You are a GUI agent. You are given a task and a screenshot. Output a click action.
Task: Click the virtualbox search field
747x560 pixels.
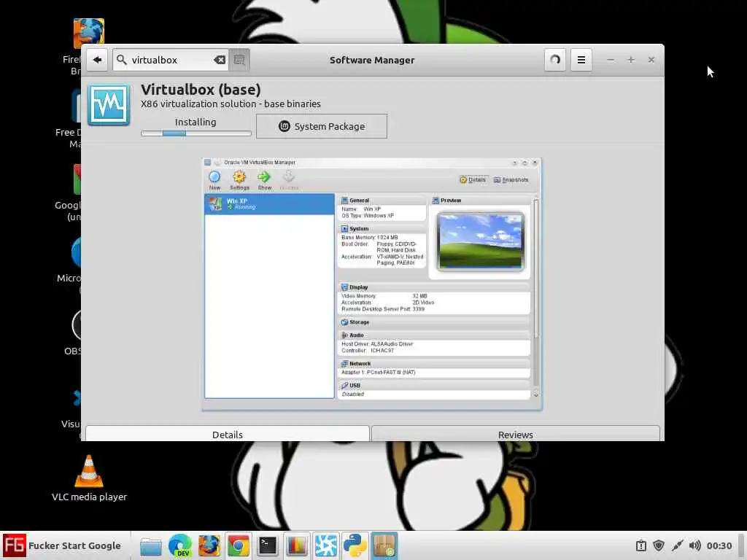pyautogui.click(x=171, y=60)
